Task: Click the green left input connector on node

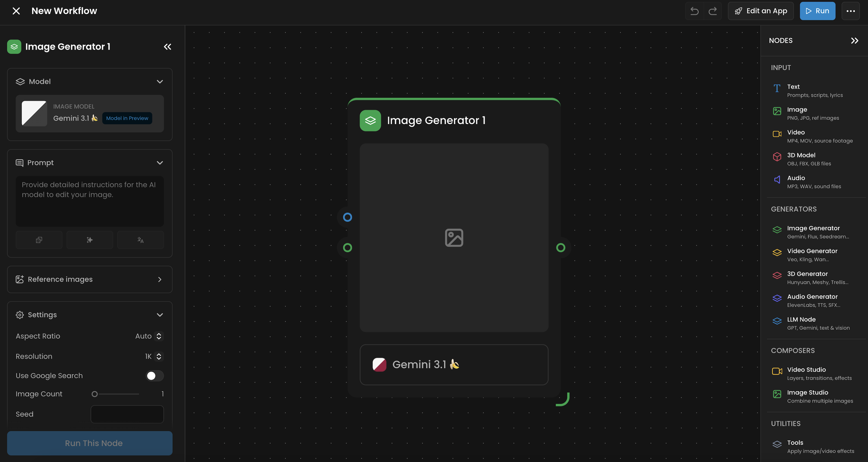Action: click(x=348, y=248)
